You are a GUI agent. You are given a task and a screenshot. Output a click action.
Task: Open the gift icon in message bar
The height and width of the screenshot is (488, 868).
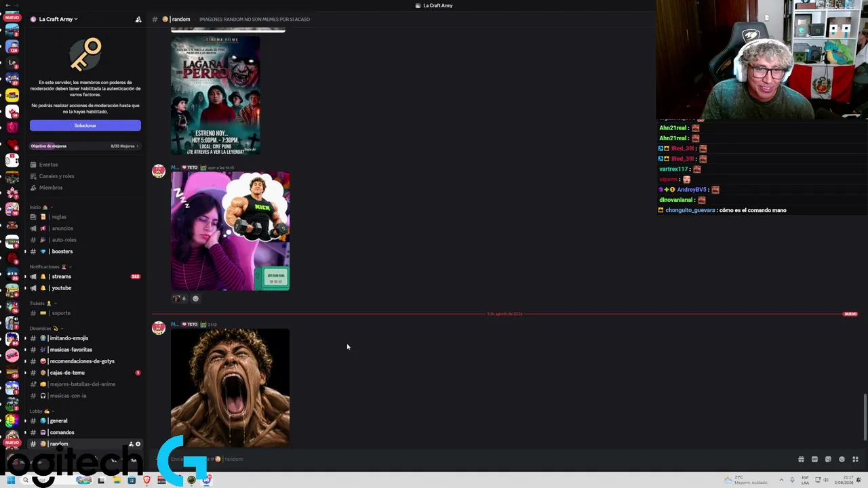[x=801, y=460]
